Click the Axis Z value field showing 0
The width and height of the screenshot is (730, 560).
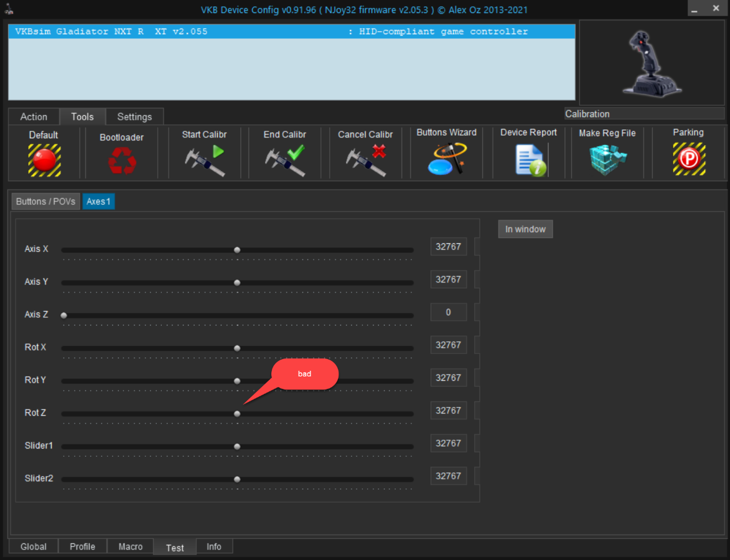point(448,312)
